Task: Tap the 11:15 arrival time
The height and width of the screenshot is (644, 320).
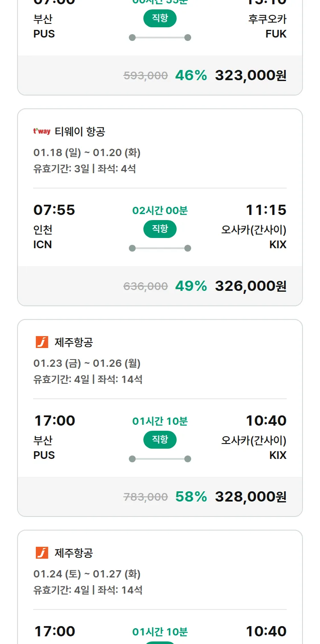Action: pos(266,210)
